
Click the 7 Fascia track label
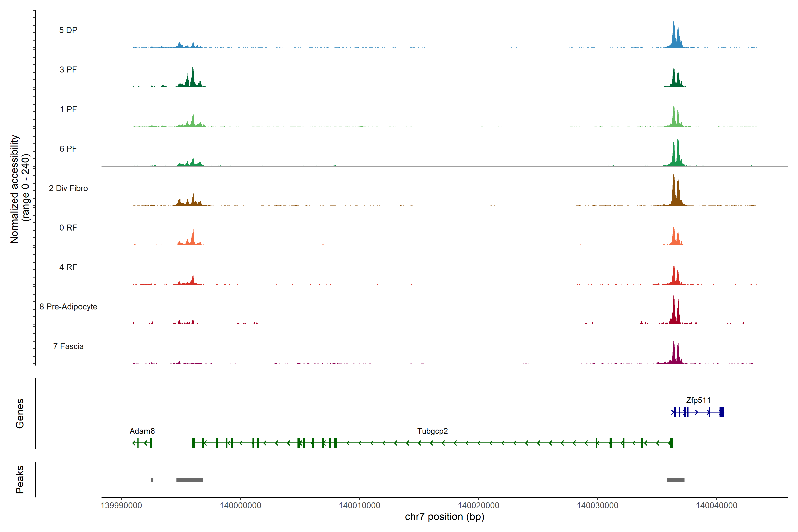68,346
